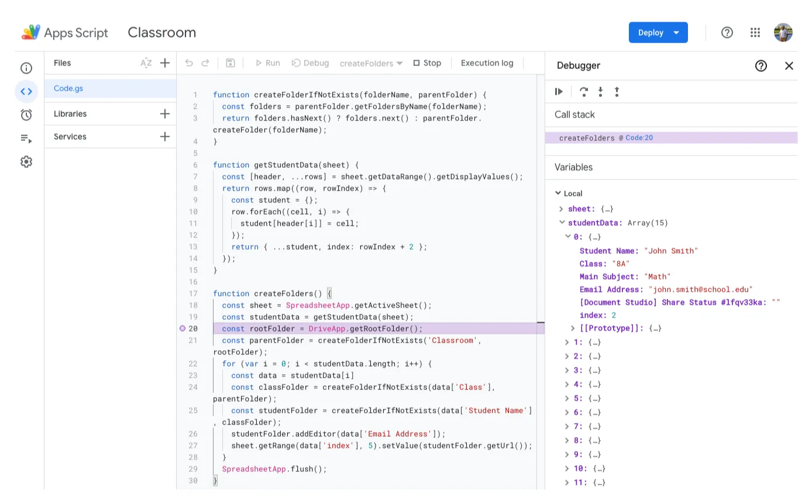Screen dimensions: 812x504
Task: Open Project Settings
Action: (26, 161)
